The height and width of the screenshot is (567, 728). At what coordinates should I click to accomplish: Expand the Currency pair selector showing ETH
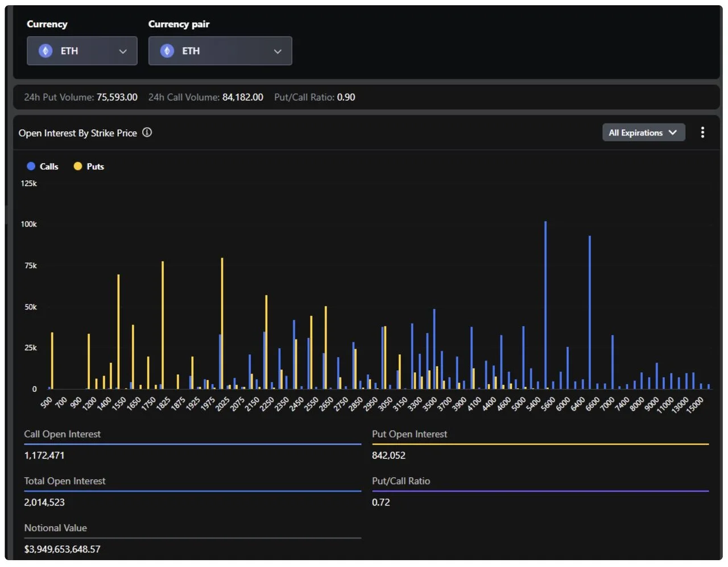click(220, 51)
